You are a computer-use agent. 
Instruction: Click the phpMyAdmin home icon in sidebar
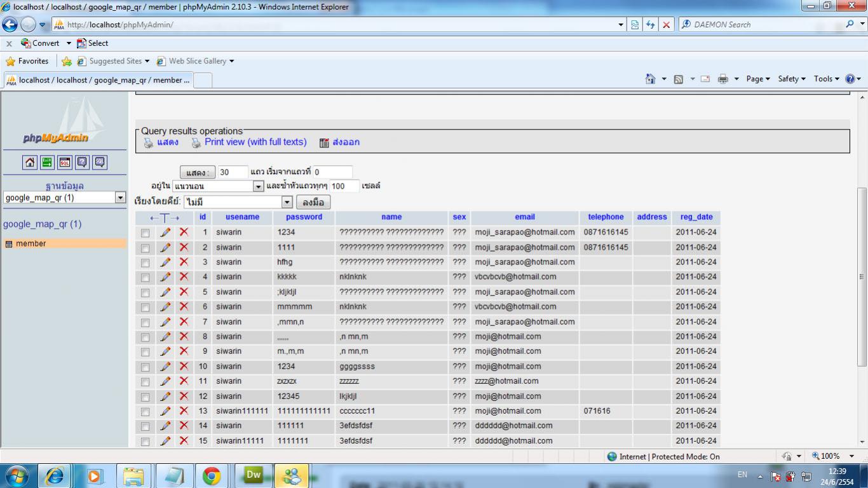click(30, 162)
